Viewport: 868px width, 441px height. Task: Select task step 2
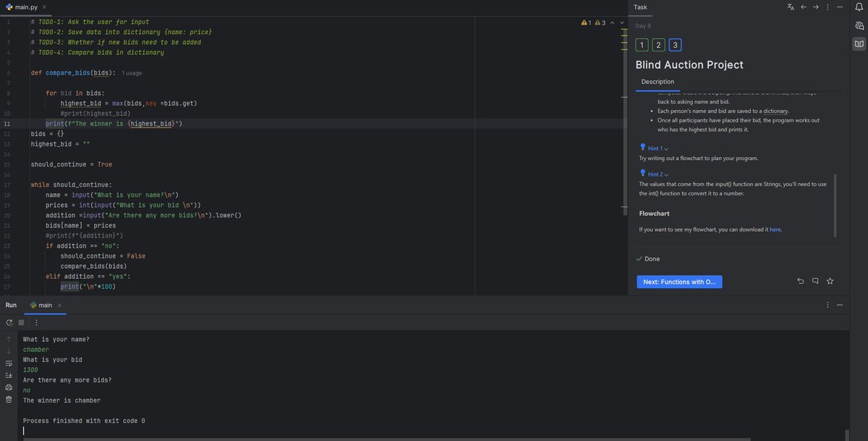pyautogui.click(x=658, y=46)
